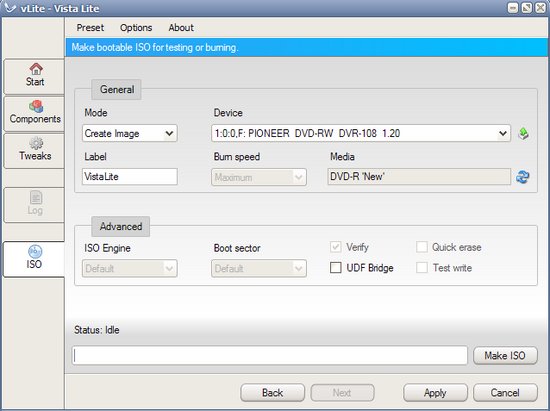This screenshot has height=411, width=550.
Task: Expand the Device PIONEER DVD-RW dropdown
Action: coord(361,134)
